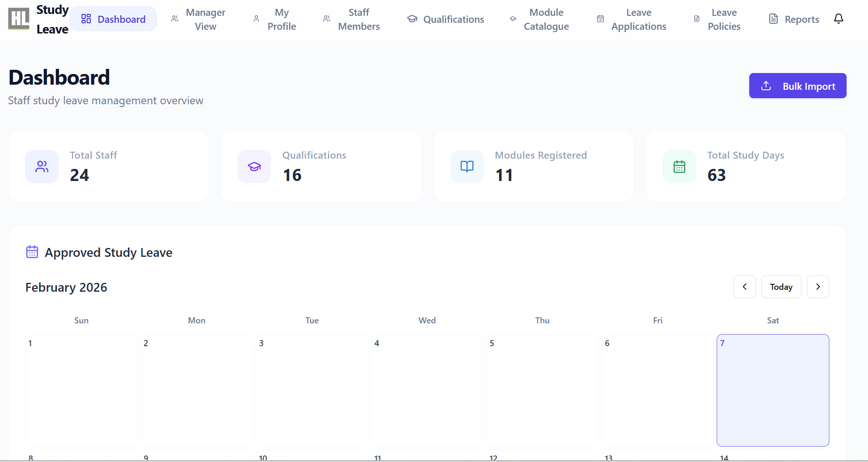
Task: Click the Qualifications count 16
Action: point(292,175)
